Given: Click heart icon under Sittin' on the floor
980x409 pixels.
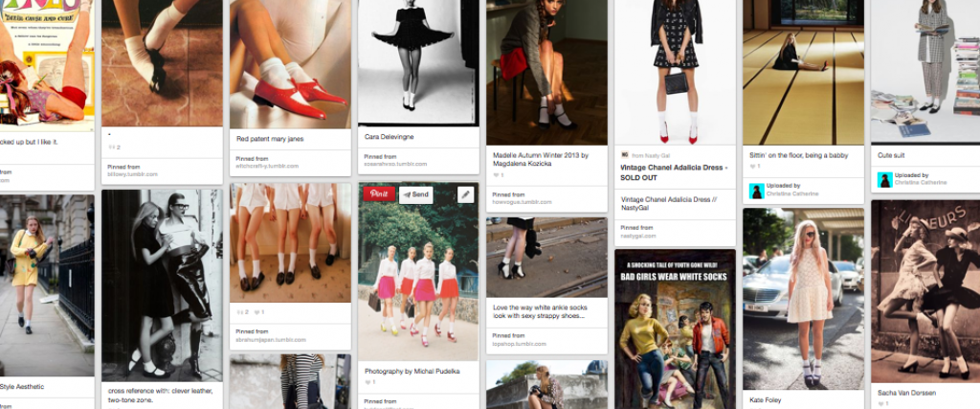Looking at the screenshot, I should (x=752, y=167).
